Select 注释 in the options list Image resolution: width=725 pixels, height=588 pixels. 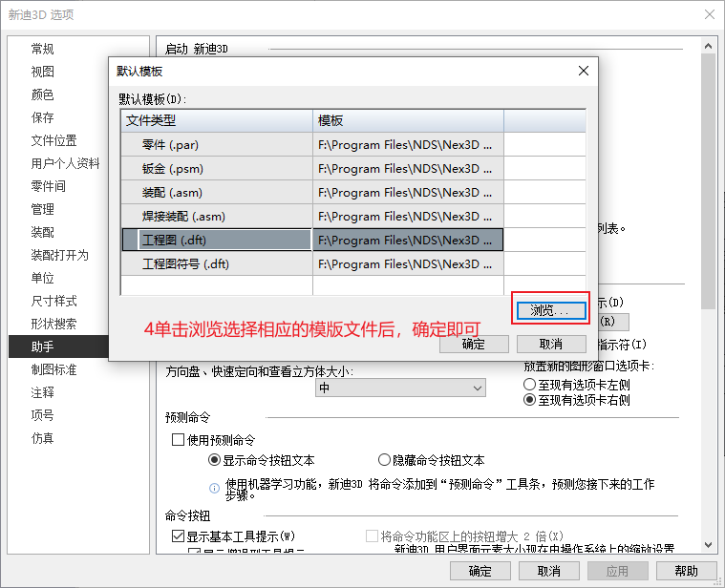click(43, 392)
